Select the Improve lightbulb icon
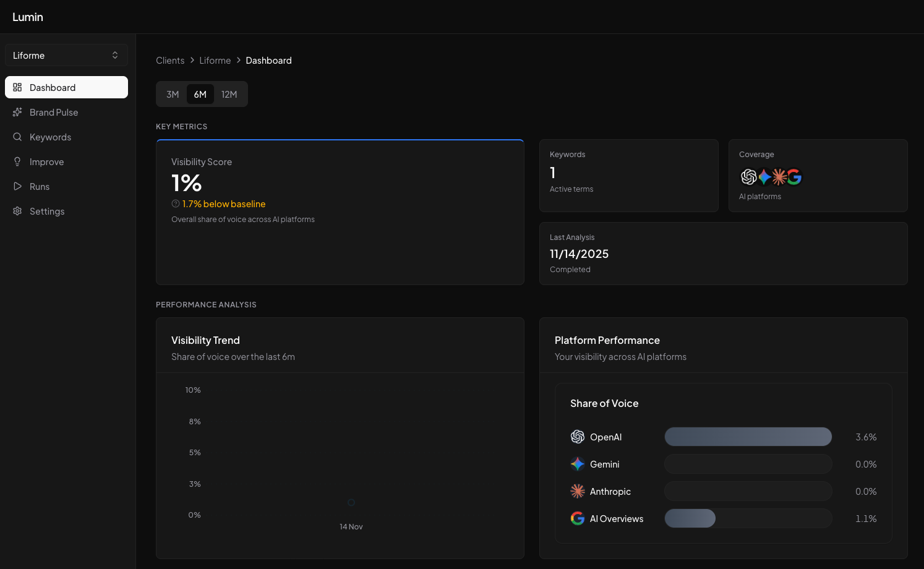This screenshot has width=924, height=569. pos(18,161)
